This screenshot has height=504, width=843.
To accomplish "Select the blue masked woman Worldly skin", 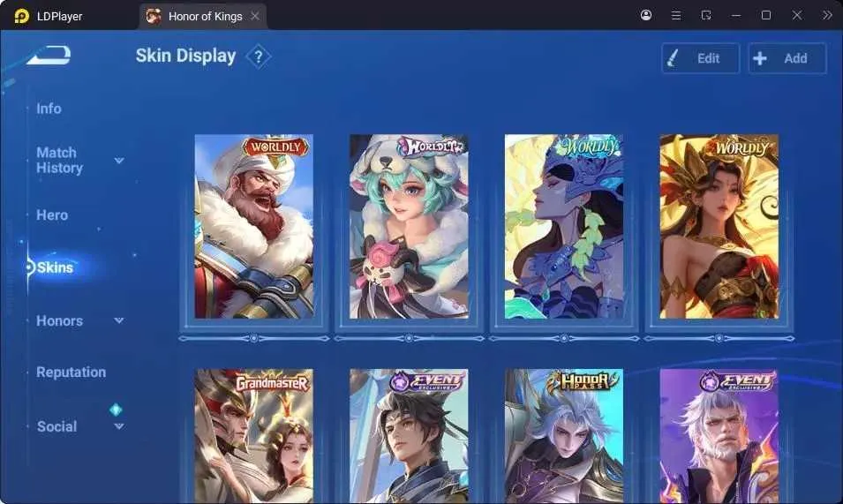I will [564, 226].
